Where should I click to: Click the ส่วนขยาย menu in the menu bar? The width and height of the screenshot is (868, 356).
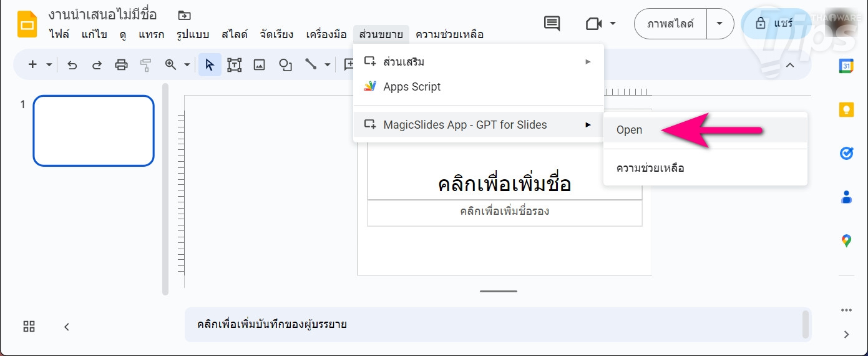tap(381, 34)
